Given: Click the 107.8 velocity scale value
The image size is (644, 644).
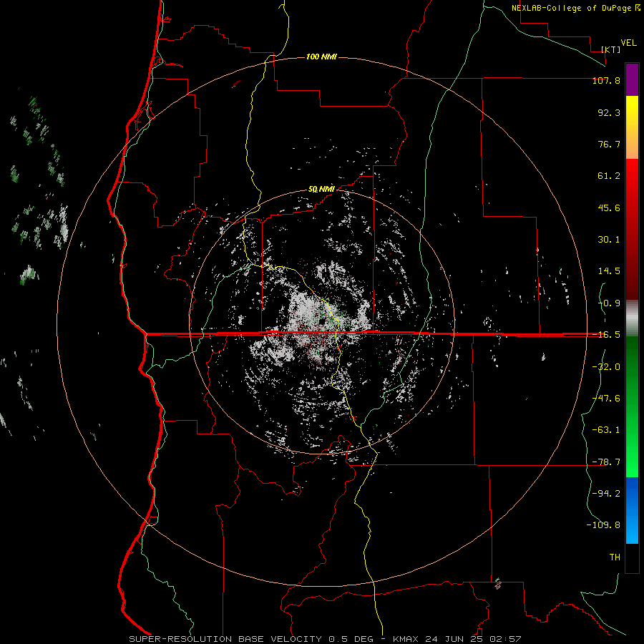Looking at the screenshot, I should click(x=606, y=80).
